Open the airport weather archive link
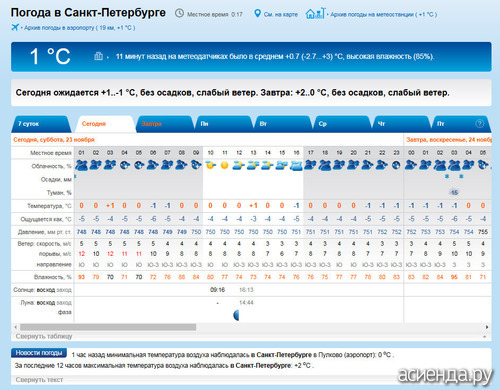The image size is (500, 390). [79, 28]
